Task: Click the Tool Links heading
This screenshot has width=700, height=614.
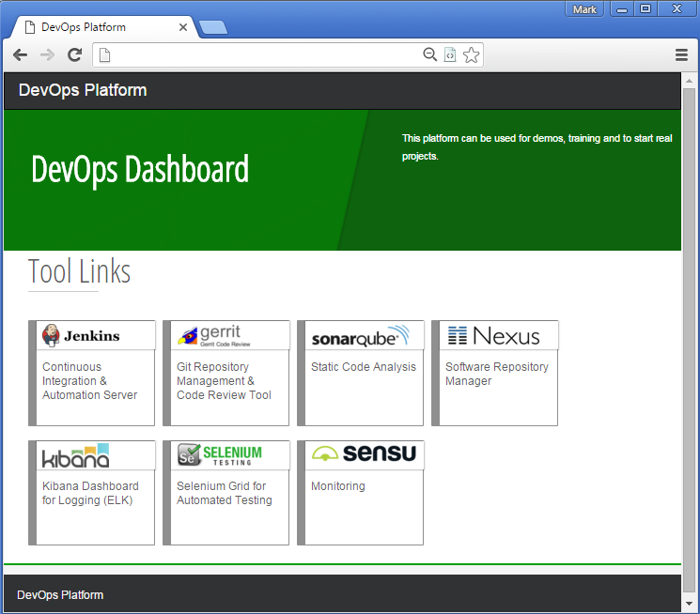Action: click(x=80, y=271)
